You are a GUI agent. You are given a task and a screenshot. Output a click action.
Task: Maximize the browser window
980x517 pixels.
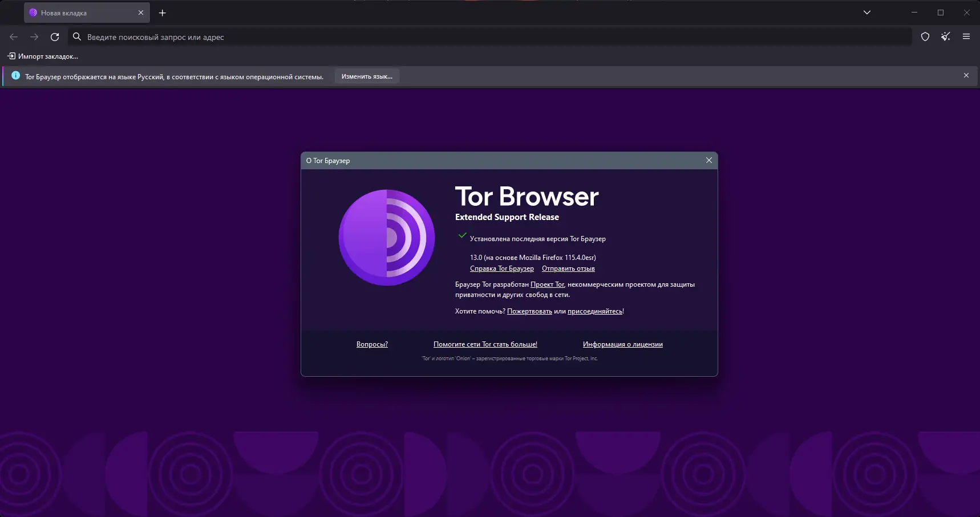point(941,13)
